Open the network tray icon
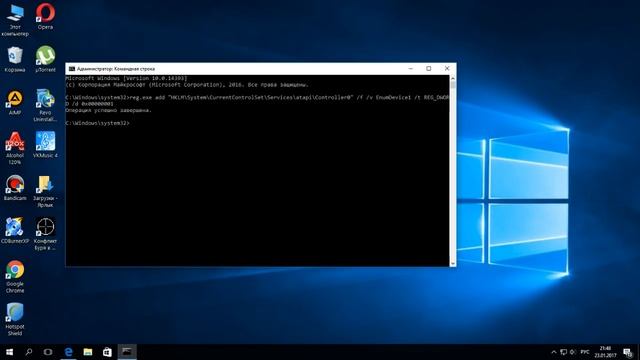The height and width of the screenshot is (360, 640). [564, 352]
